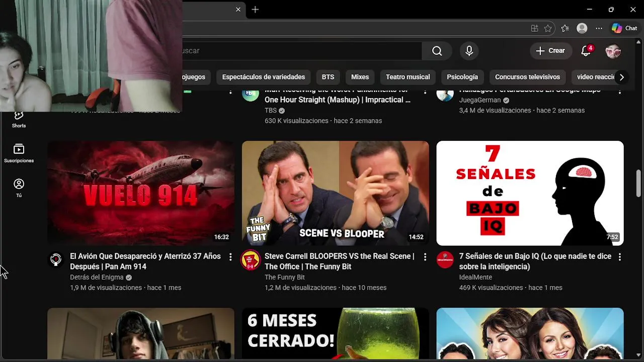Viewport: 644px width, 362px height.
Task: Select the BTS filter chip
Action: tap(328, 77)
